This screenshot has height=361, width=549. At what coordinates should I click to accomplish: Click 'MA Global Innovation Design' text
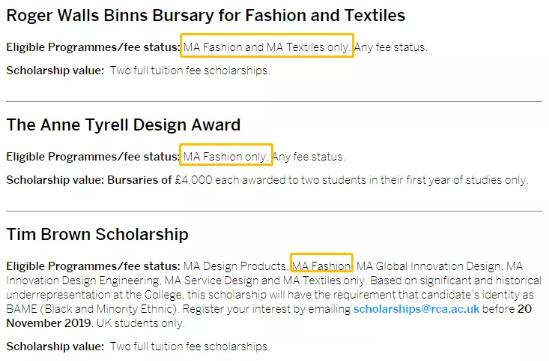tap(429, 266)
